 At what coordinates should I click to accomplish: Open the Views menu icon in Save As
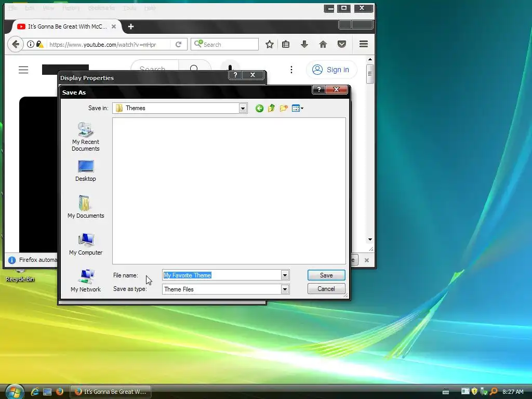298,108
